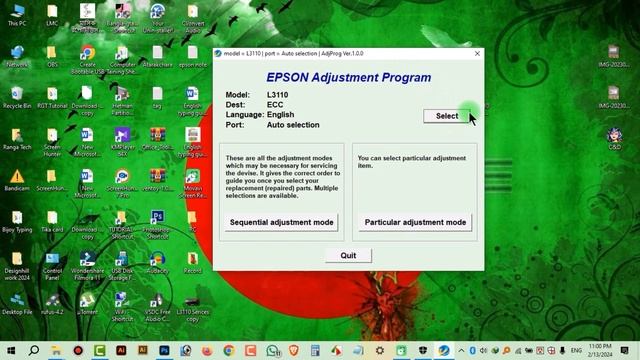Select the TUTORIAL Shortcut folder
Viewport: 640px width, 360px height.
pyautogui.click(x=122, y=224)
